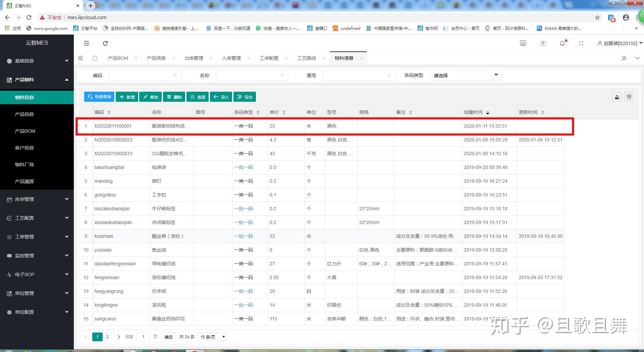The height and width of the screenshot is (352, 644).
Task: Clear the 编码 search field
Action: point(175,75)
